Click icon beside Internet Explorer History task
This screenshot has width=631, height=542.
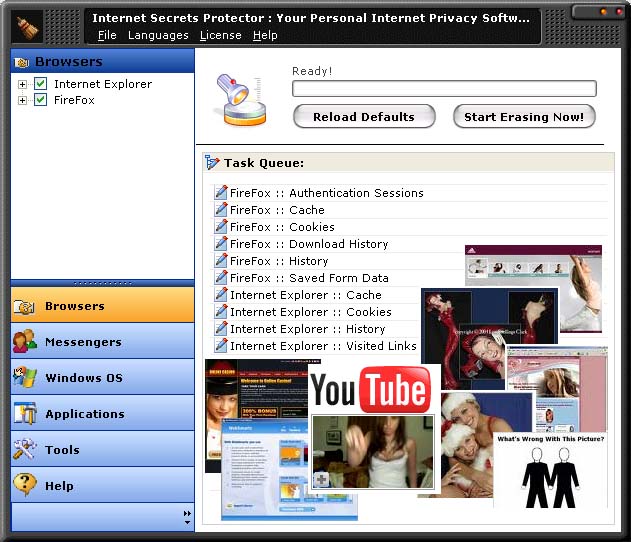[x=221, y=329]
